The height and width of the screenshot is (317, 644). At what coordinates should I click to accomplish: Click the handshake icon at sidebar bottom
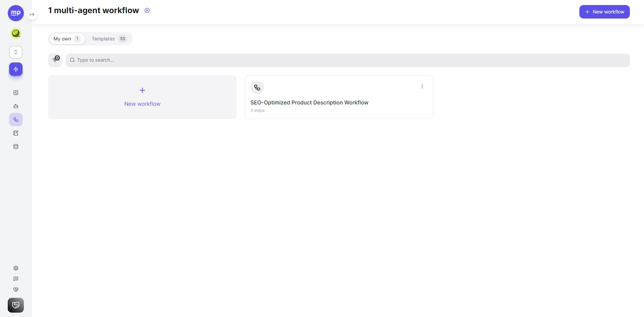(x=16, y=305)
